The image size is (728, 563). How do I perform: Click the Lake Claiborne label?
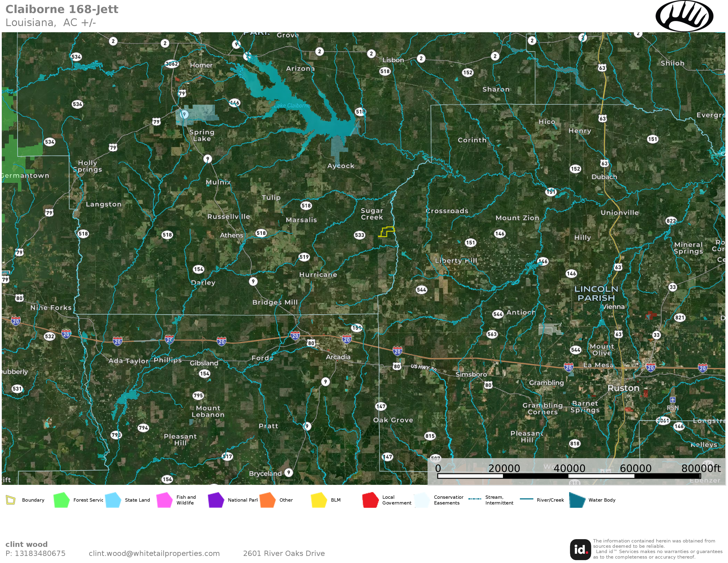[x=292, y=106]
